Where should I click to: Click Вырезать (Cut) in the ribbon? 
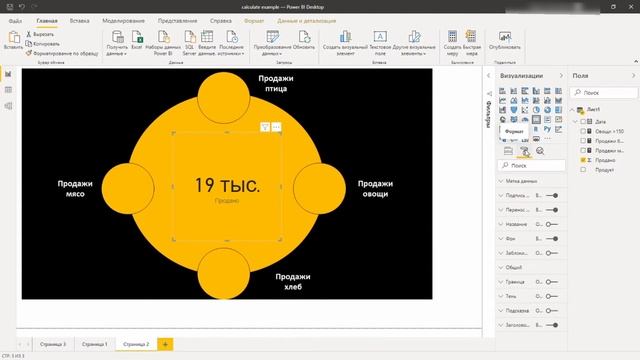[40, 34]
